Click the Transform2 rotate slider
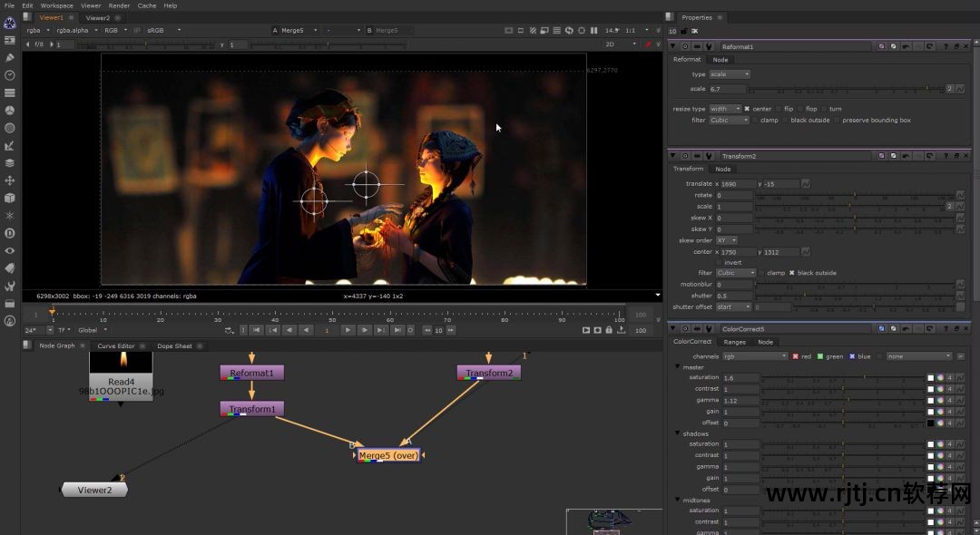This screenshot has height=535, width=980. (x=853, y=195)
